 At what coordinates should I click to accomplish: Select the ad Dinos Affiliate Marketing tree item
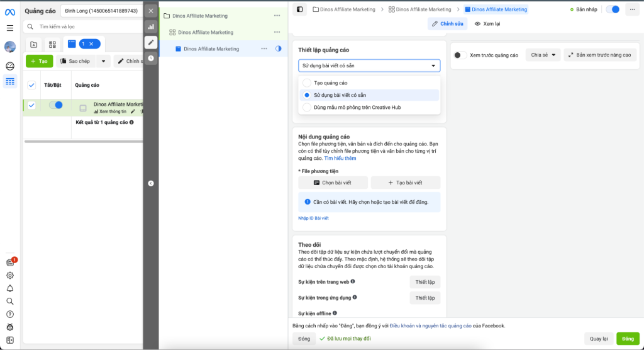211,48
